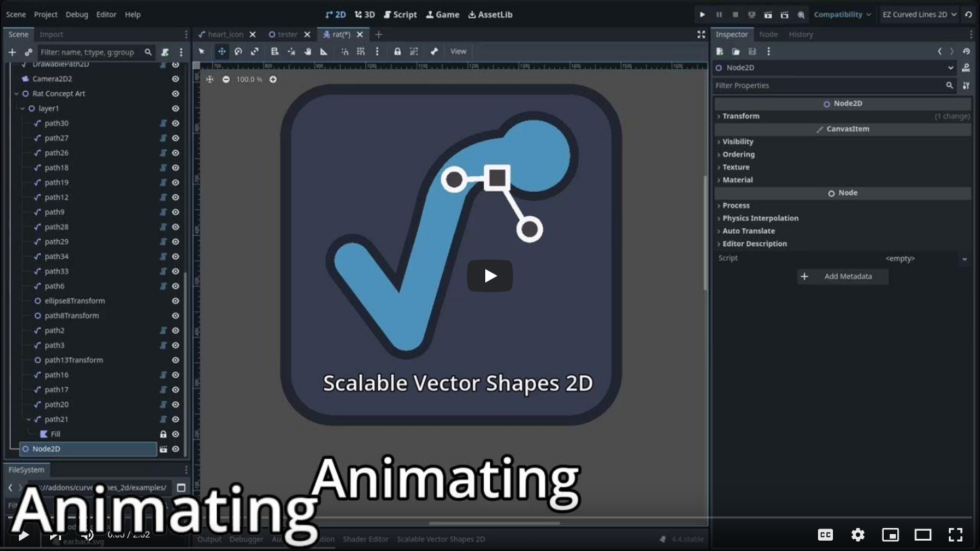Activate the Move Mode tool
This screenshot has height=551, width=980.
click(222, 52)
